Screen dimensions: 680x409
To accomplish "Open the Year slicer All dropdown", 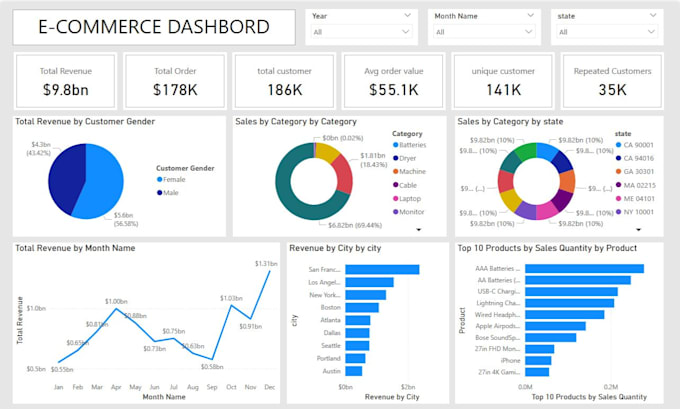I will tap(362, 32).
